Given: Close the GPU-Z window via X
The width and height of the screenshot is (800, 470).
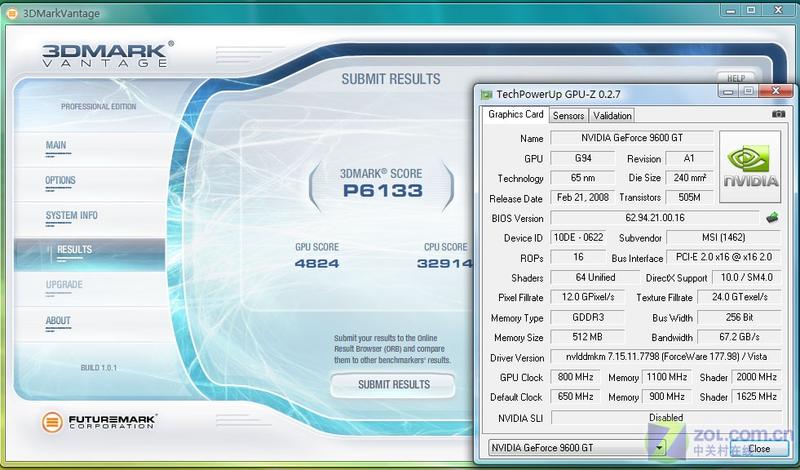Looking at the screenshot, I should click(776, 91).
